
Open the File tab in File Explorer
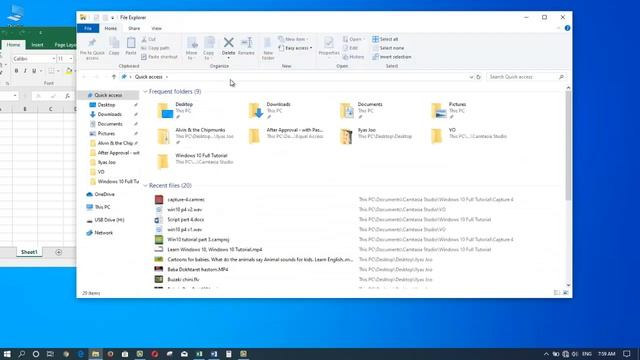click(88, 29)
